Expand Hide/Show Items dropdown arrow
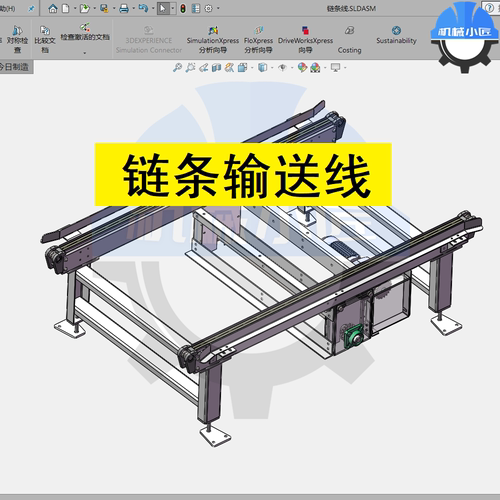 pyautogui.click(x=292, y=68)
